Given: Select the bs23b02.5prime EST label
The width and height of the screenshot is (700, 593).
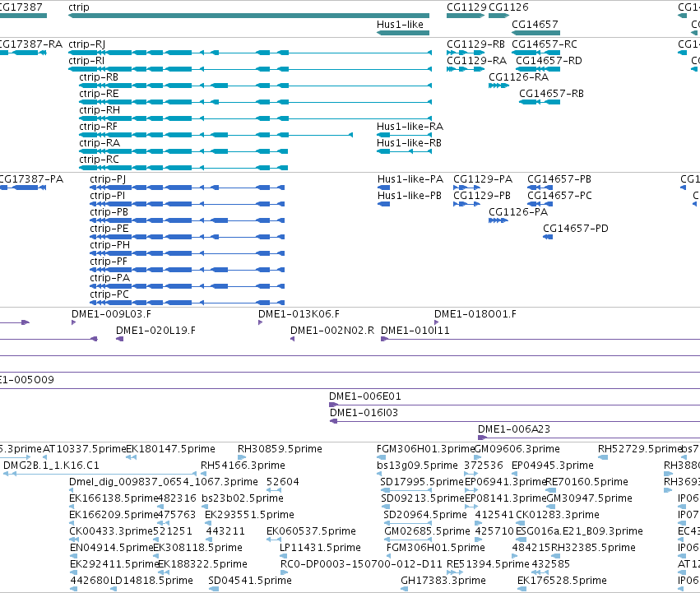Looking at the screenshot, I should click(x=243, y=498).
